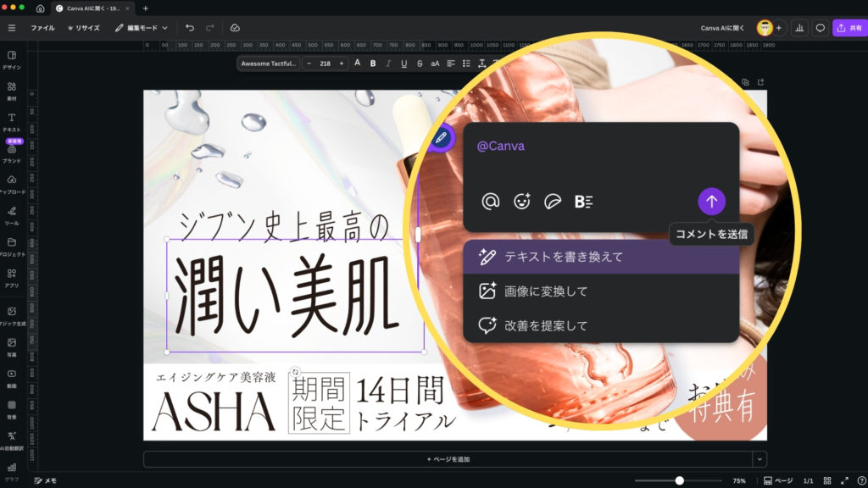Send the comment with the purple arrow button
The width and height of the screenshot is (868, 488).
(x=711, y=202)
